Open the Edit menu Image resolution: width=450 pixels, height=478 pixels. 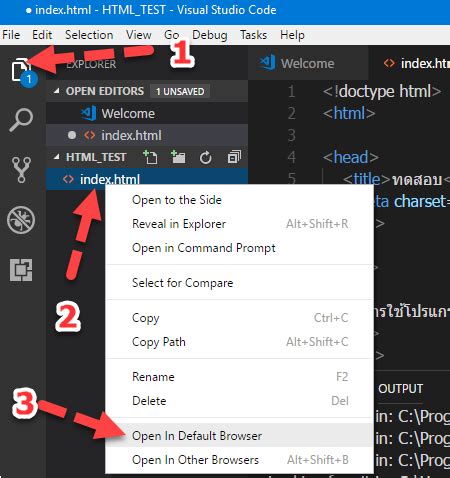[42, 35]
